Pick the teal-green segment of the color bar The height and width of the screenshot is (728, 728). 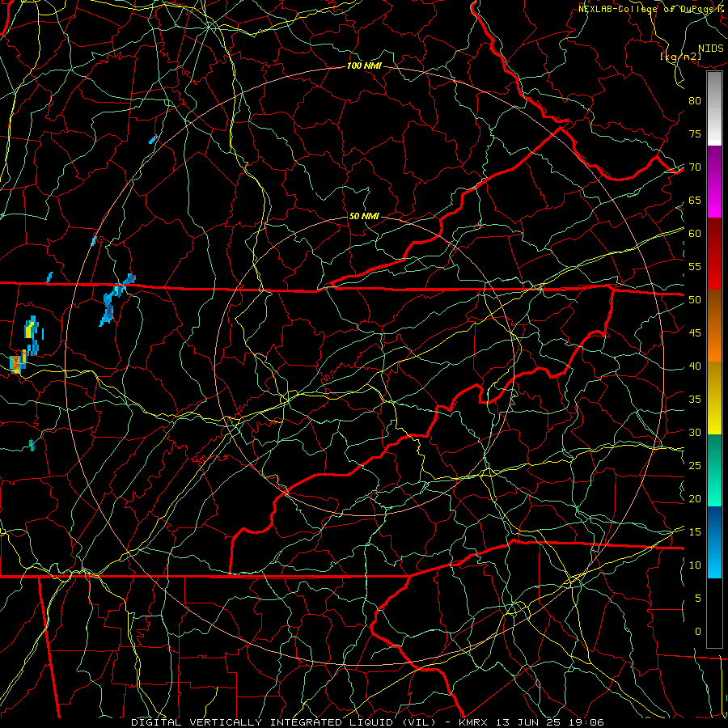coord(714,470)
